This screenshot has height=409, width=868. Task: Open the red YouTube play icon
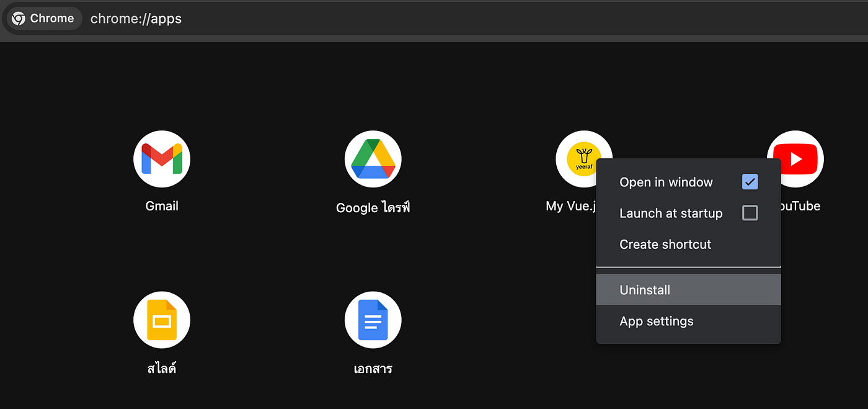[796, 159]
